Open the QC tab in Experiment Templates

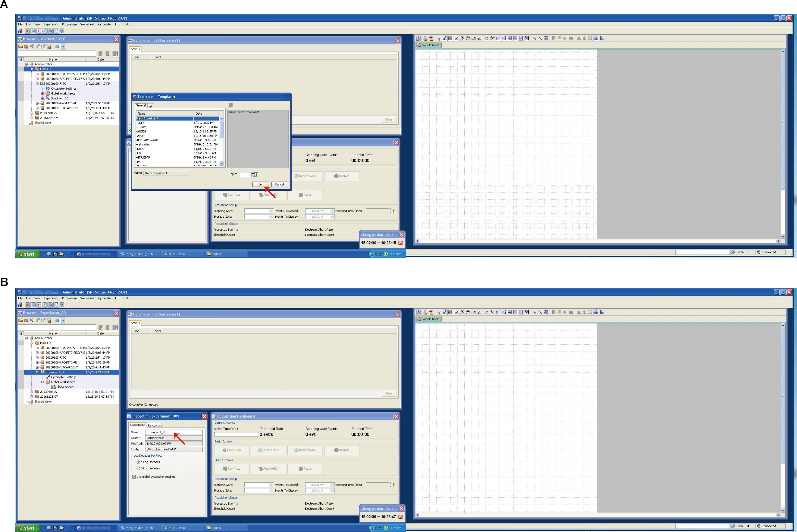coord(151,106)
